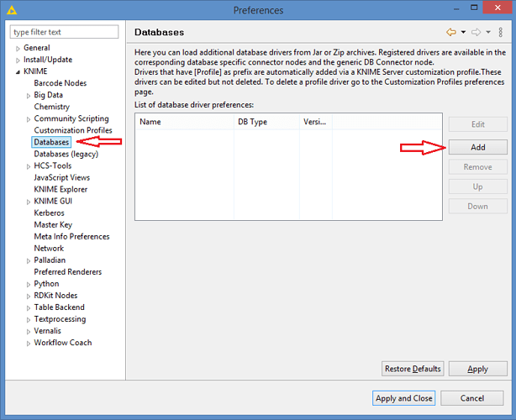Expand the Workflow Coach node
The height and width of the screenshot is (420, 516).
[29, 344]
